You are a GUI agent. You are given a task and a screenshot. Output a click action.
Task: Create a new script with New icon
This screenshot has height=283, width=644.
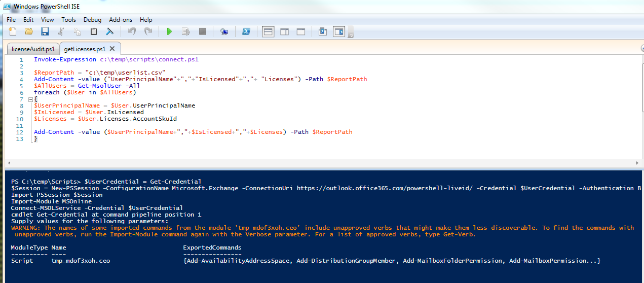(12, 32)
